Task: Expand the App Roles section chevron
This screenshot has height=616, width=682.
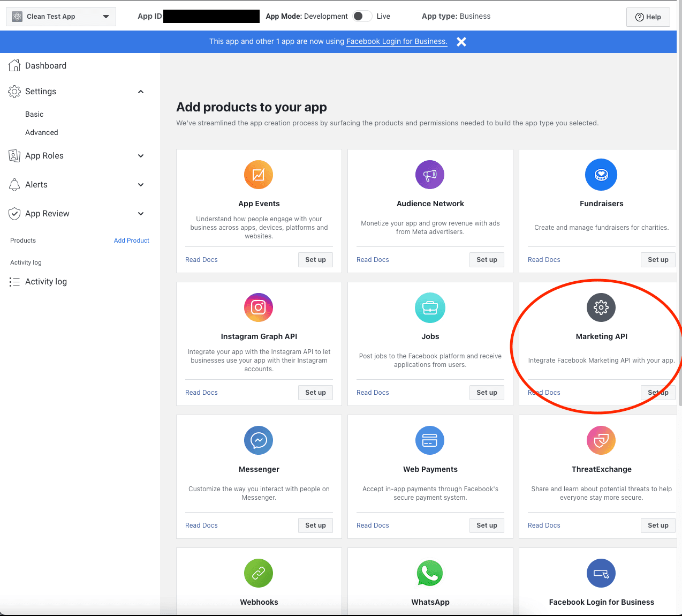Action: (141, 156)
